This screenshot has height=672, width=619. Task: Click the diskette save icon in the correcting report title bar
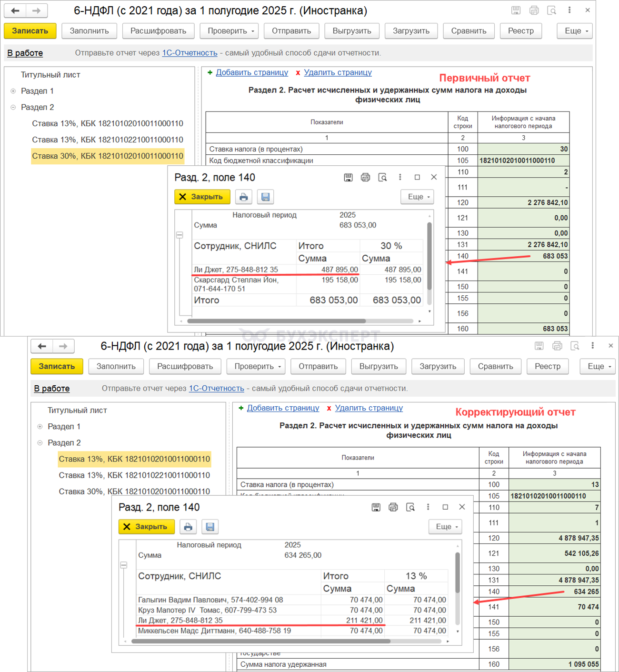(x=539, y=346)
